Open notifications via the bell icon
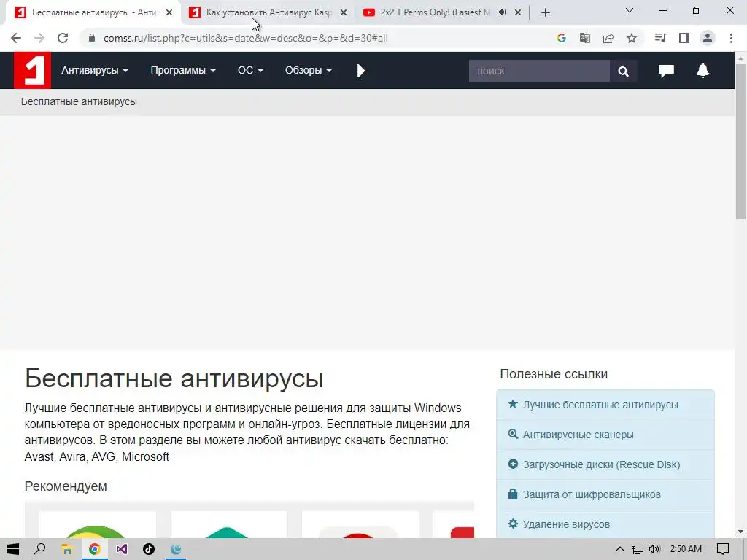The width and height of the screenshot is (747, 560). pyautogui.click(x=703, y=71)
